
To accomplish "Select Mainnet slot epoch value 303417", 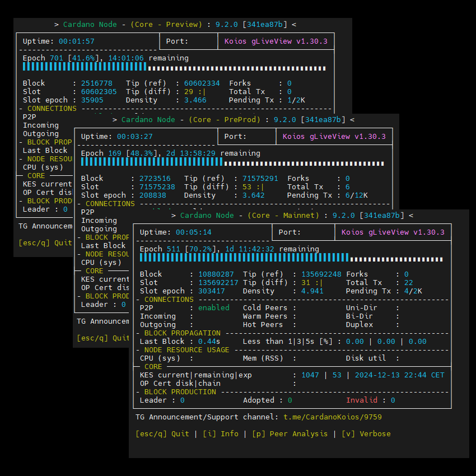I will [212, 291].
